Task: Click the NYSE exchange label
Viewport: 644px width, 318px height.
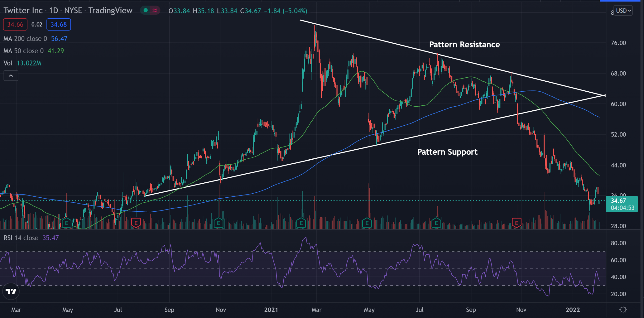Action: [x=73, y=10]
